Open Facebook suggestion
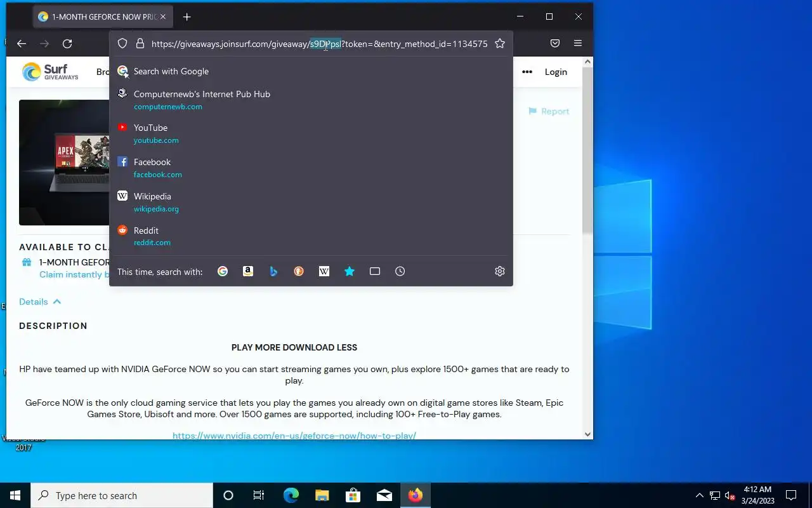The width and height of the screenshot is (812, 508). 311,168
